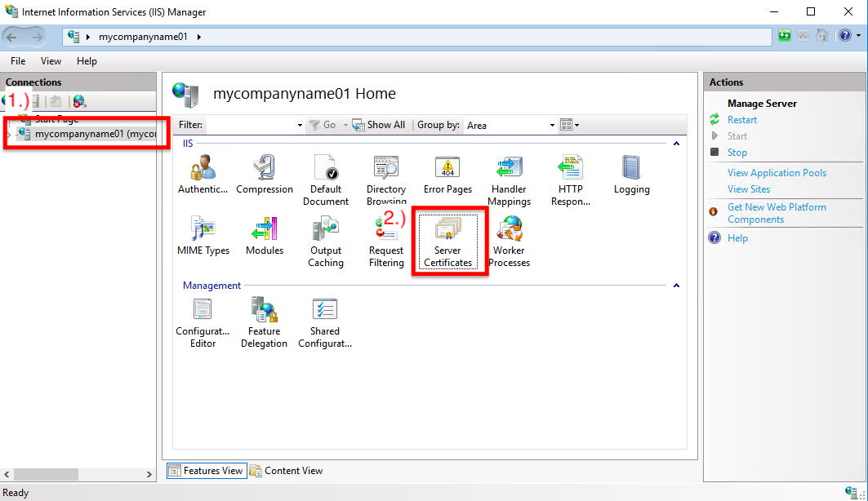The image size is (868, 501).
Task: Click the left arrow of Connections scrollbar
Action: pyautogui.click(x=7, y=474)
